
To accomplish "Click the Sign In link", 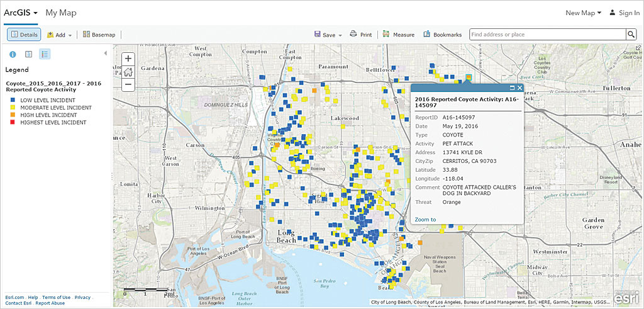I will click(625, 13).
